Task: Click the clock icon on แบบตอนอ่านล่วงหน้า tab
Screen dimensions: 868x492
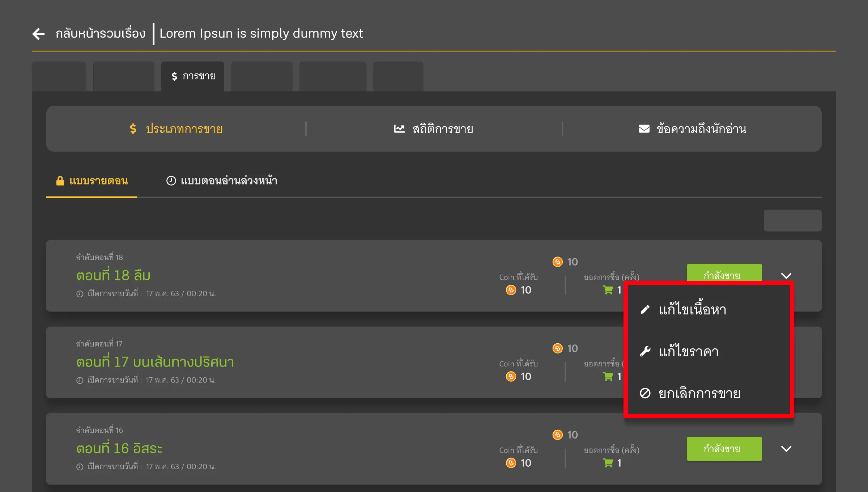Action: [x=171, y=181]
